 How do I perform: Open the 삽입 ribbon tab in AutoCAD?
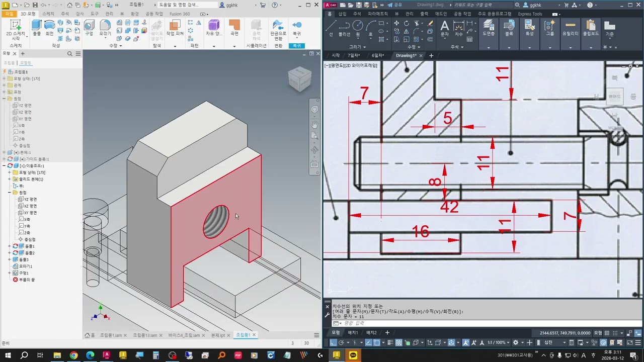[x=342, y=14]
